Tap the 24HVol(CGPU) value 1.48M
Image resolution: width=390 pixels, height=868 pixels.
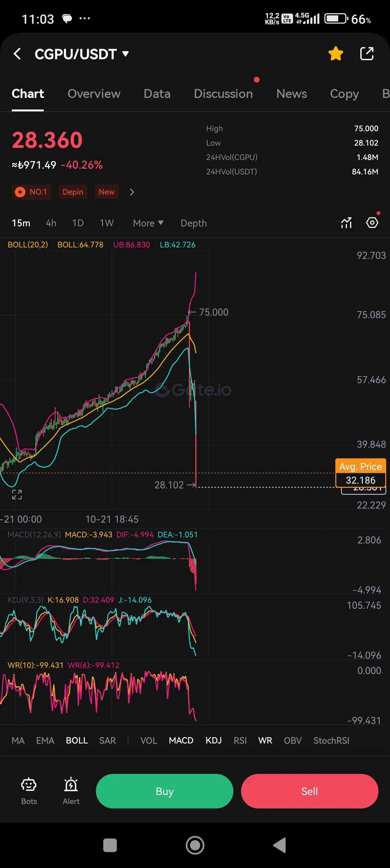pyautogui.click(x=367, y=157)
